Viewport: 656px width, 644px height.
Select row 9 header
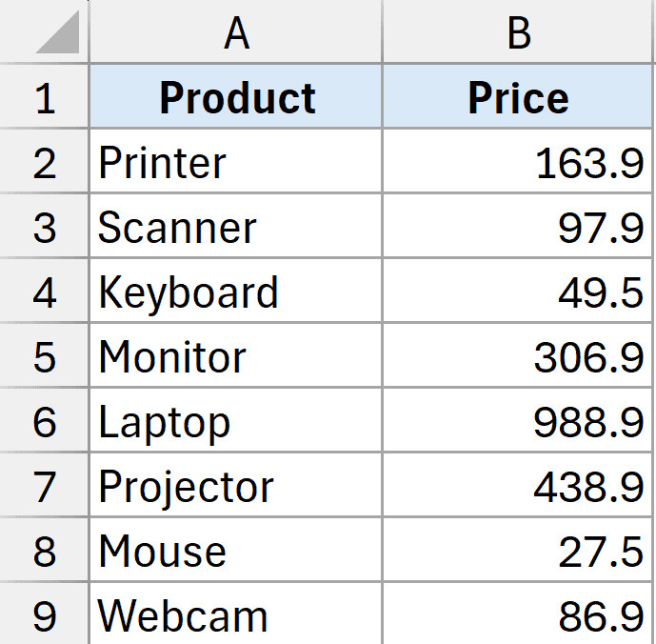(45, 616)
